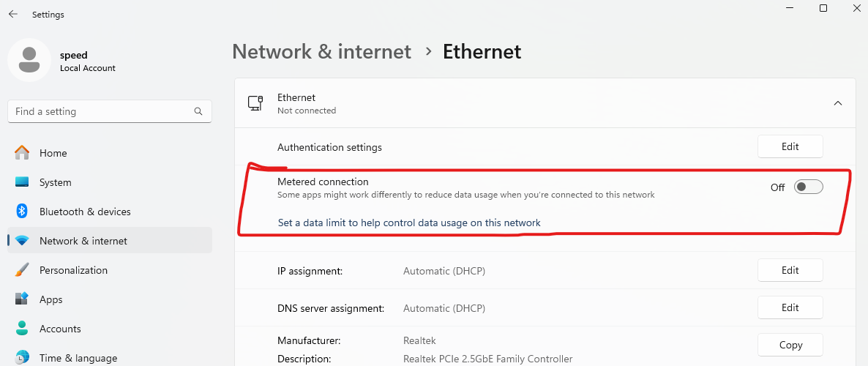Click the search magnifier icon

point(198,112)
